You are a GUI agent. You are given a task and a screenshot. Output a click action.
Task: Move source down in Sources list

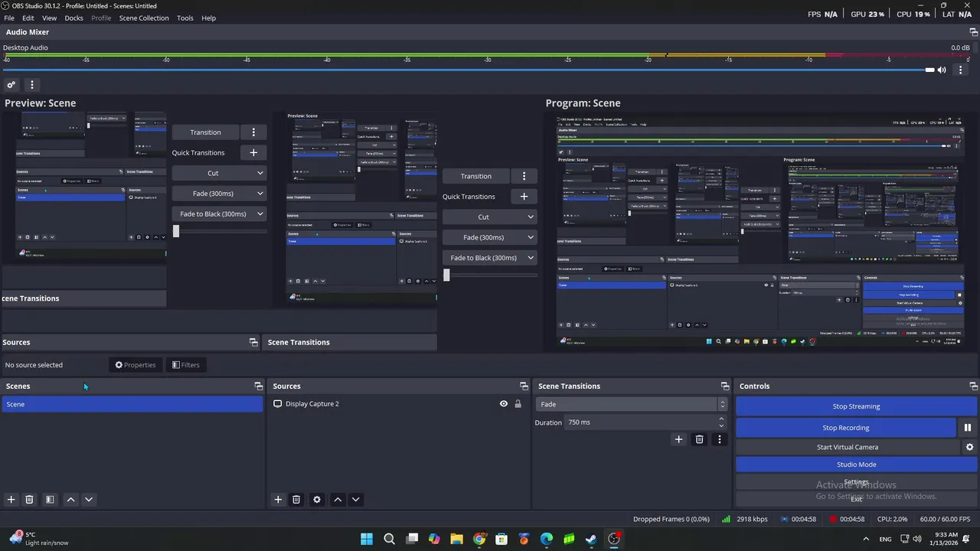click(x=355, y=500)
